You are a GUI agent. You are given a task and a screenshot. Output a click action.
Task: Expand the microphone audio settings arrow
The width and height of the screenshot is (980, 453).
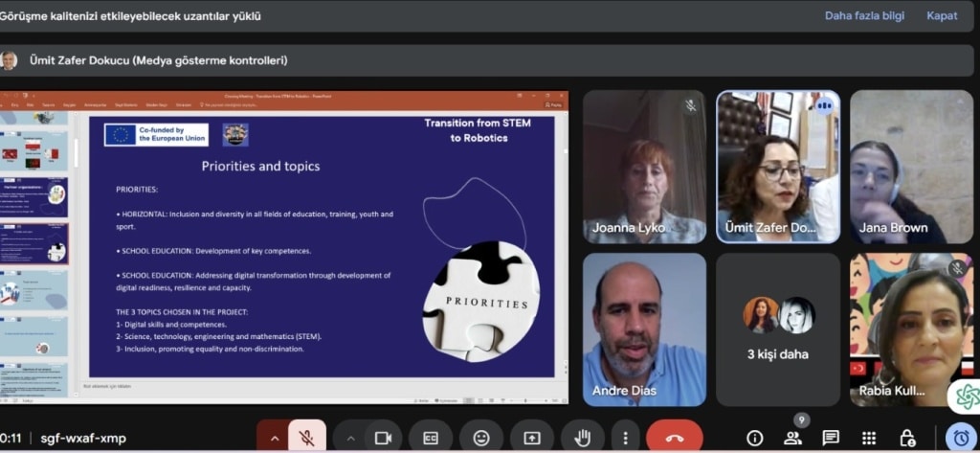click(274, 438)
